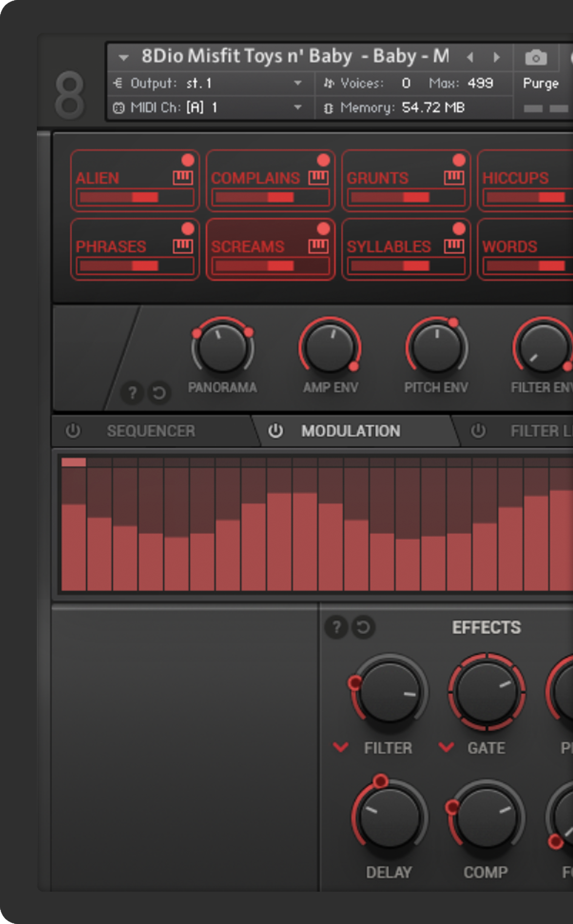
Task: Click the Purge button
Action: pos(541,83)
